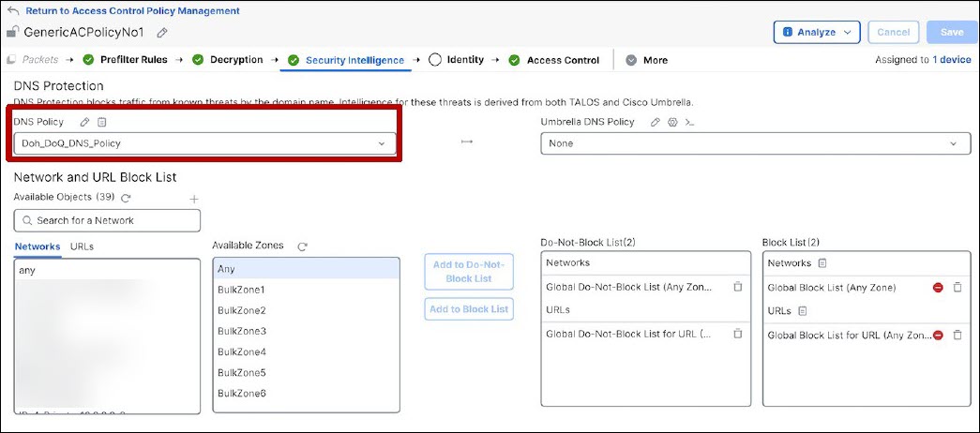Go to Prefilter Rules step

[134, 60]
